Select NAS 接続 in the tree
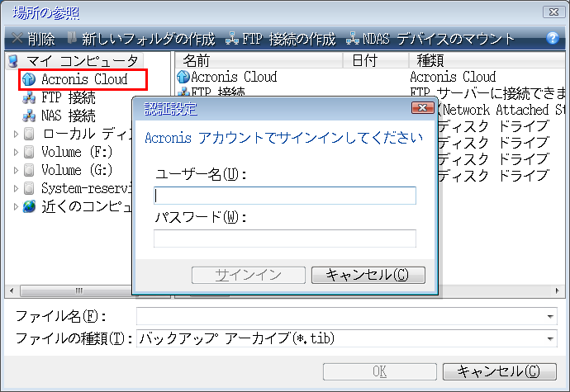This screenshot has width=570, height=392. pos(69,116)
